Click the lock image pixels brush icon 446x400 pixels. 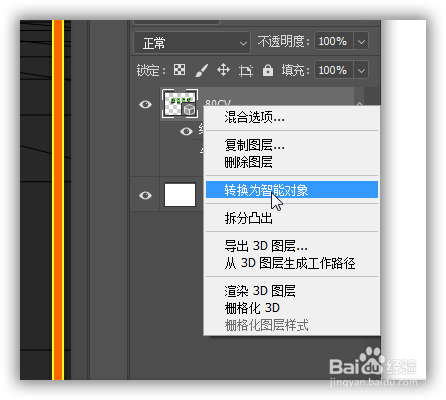(201, 70)
